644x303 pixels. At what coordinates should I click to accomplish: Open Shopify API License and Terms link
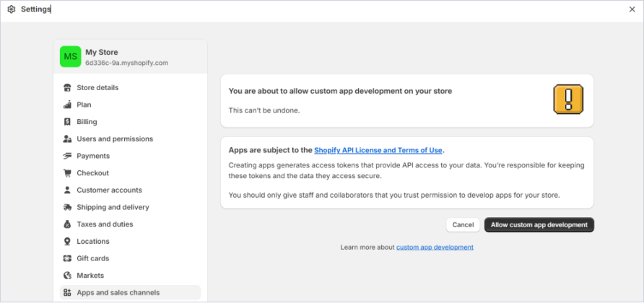click(378, 150)
